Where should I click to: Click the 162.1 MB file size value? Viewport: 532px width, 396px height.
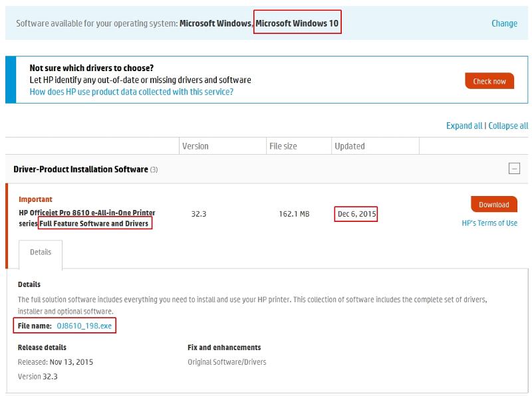point(294,214)
